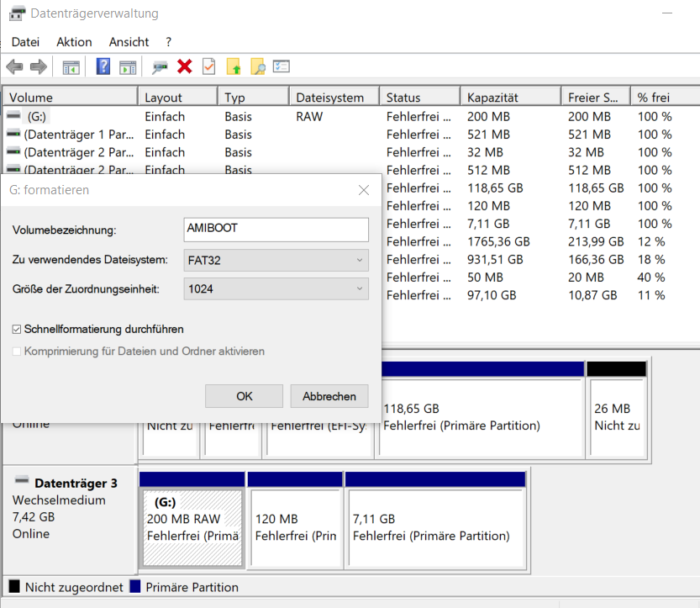This screenshot has height=608, width=700.
Task: Click the connect drive icon in toolbar
Action: click(160, 67)
